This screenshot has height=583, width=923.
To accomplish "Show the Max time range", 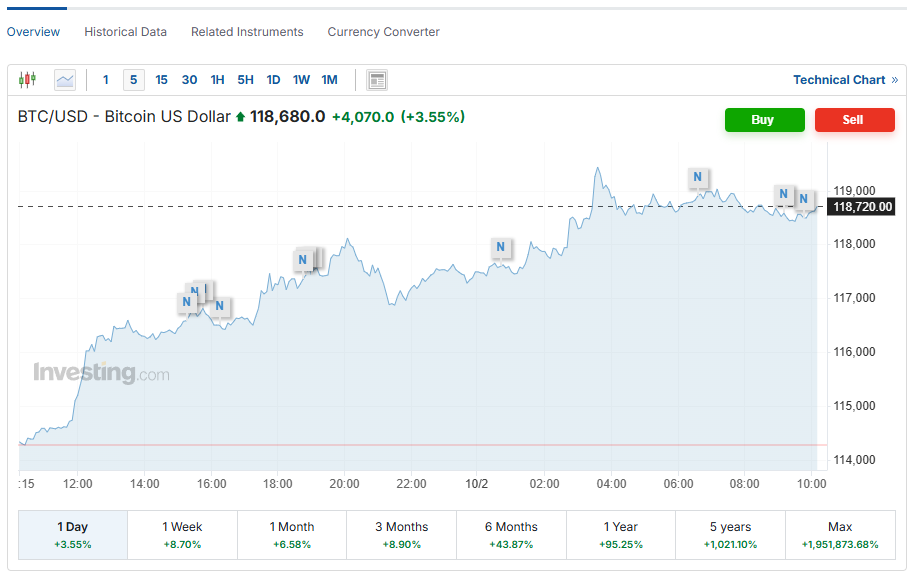I will coord(840,535).
